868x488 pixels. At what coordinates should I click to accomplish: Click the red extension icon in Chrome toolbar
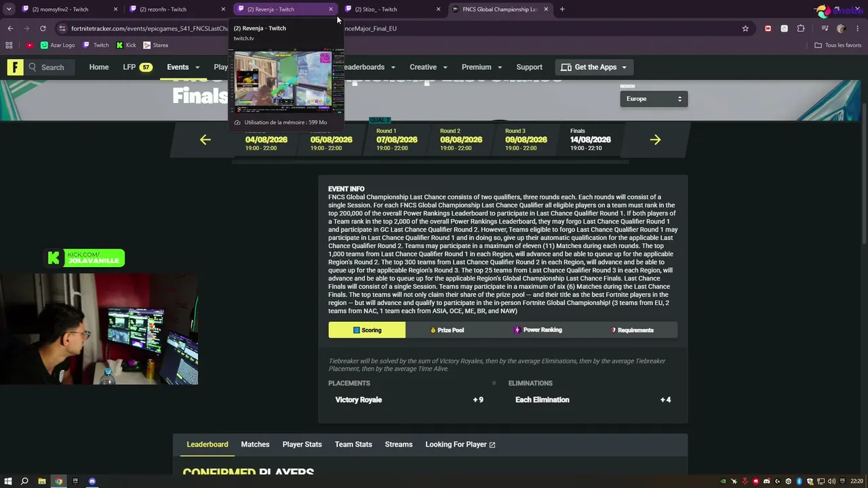pyautogui.click(x=768, y=28)
